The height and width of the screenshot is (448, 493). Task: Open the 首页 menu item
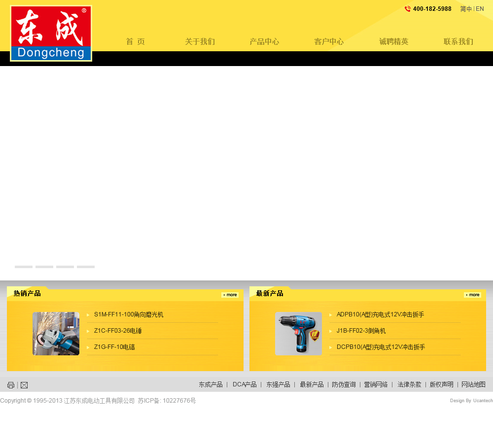136,41
